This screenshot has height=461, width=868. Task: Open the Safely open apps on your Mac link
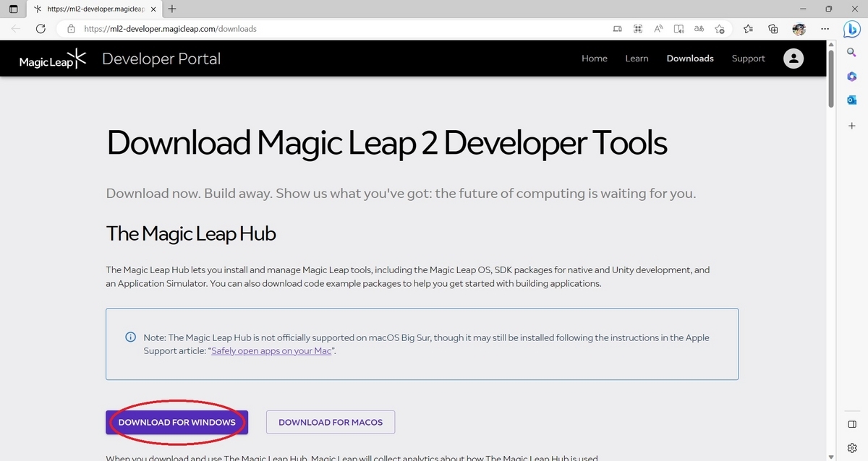pyautogui.click(x=271, y=350)
